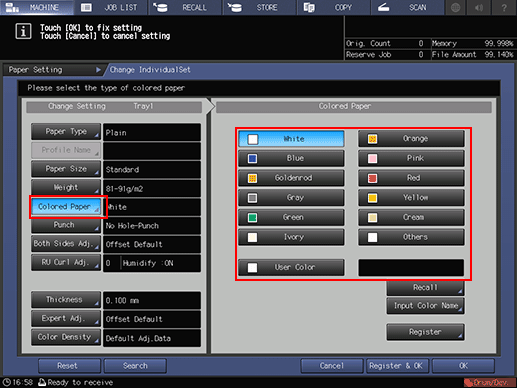Switch to the COPY tab
The height and width of the screenshot is (388, 517).
tap(333, 7)
